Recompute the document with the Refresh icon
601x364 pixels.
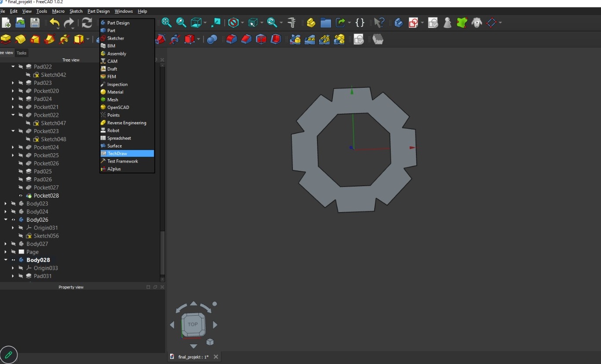[87, 23]
